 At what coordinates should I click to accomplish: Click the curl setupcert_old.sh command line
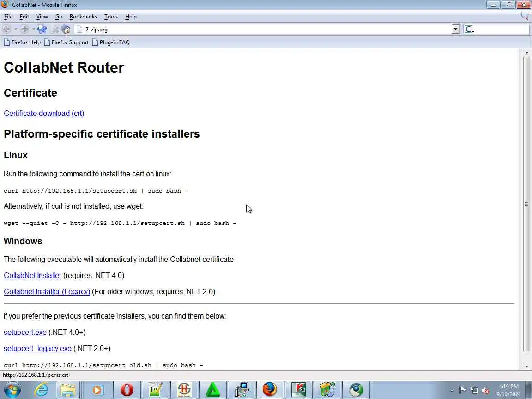[x=103, y=365]
